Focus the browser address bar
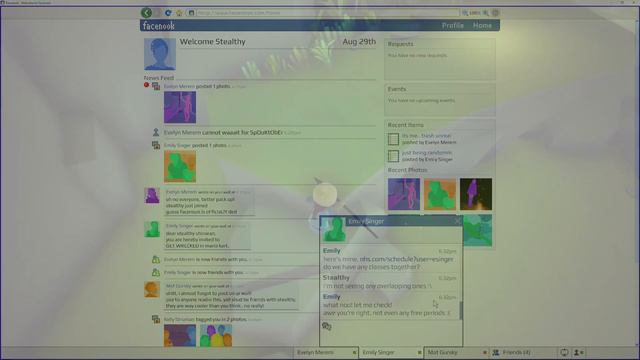This screenshot has height=360, width=640. 328,13
